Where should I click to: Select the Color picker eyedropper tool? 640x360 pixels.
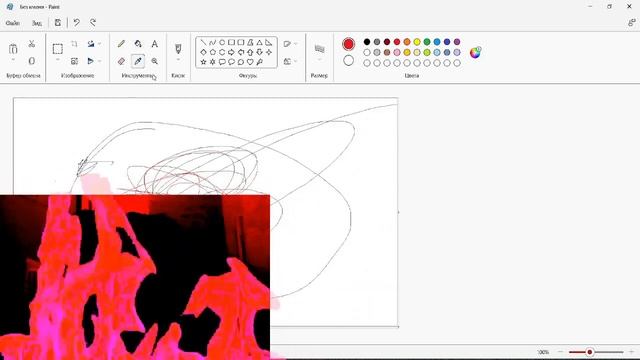pyautogui.click(x=138, y=61)
